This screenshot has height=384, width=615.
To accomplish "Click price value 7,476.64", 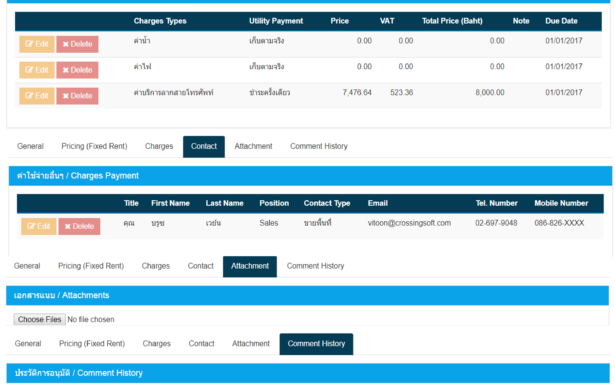I will coord(357,93).
